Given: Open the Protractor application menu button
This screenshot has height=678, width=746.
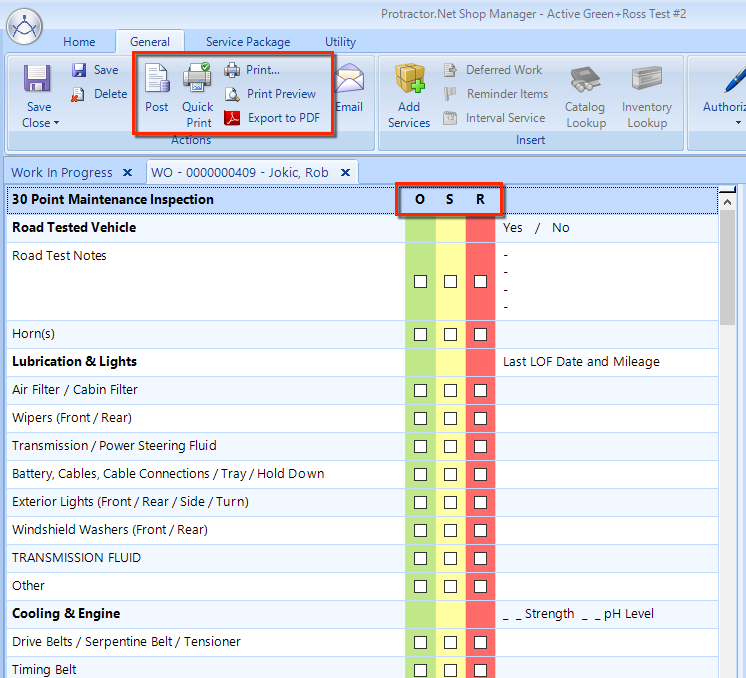Looking at the screenshot, I should click(24, 24).
